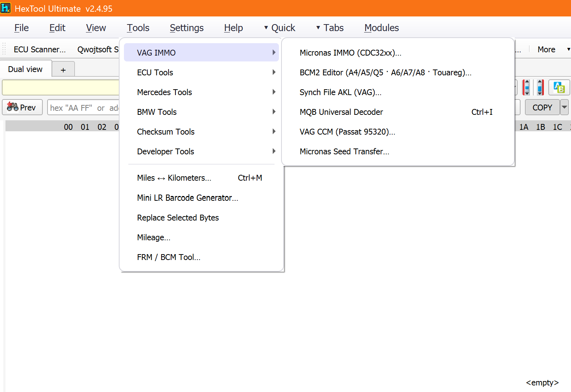Click column header 01

(x=85, y=127)
